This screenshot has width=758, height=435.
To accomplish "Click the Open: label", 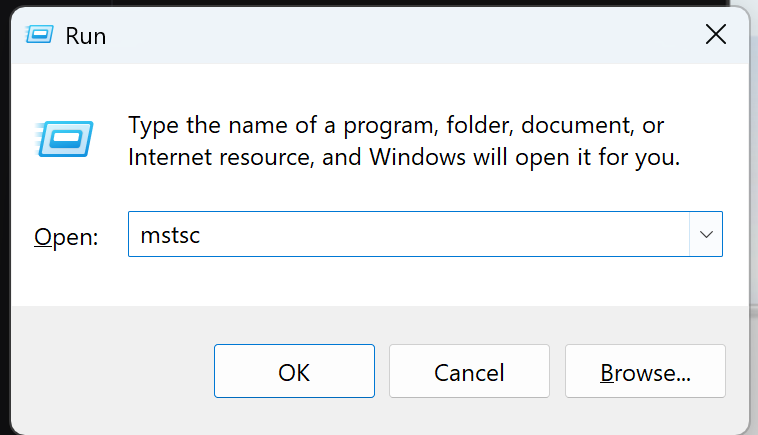I will point(66,237).
